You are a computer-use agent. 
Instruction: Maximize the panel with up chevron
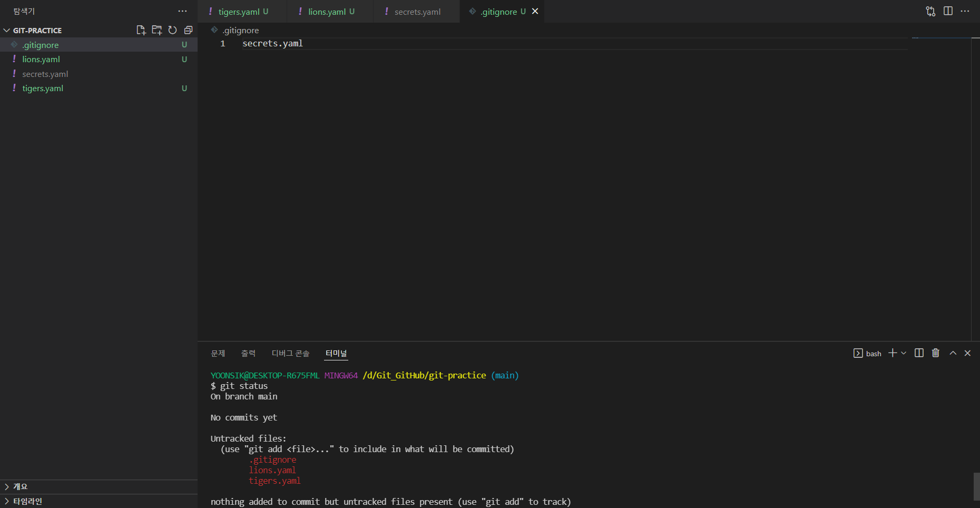[953, 353]
